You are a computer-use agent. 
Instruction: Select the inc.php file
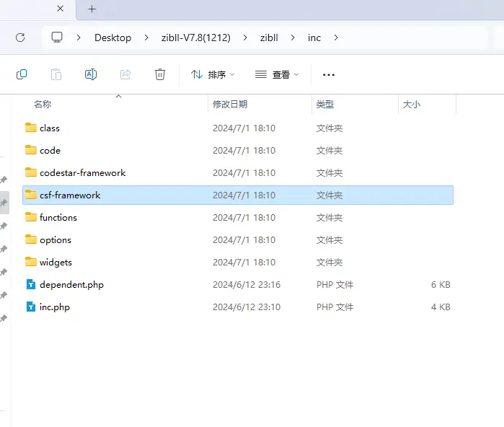[55, 307]
